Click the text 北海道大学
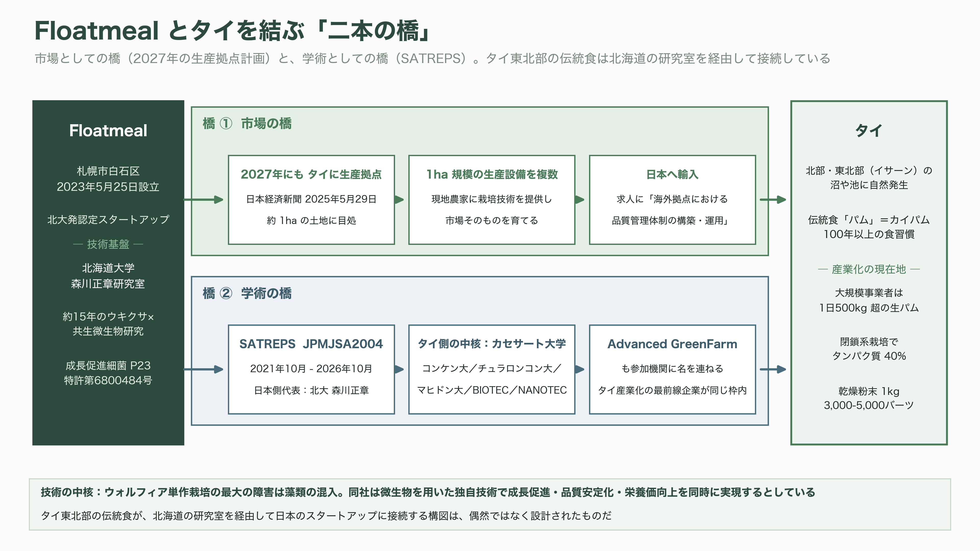Image resolution: width=980 pixels, height=551 pixels. click(108, 268)
